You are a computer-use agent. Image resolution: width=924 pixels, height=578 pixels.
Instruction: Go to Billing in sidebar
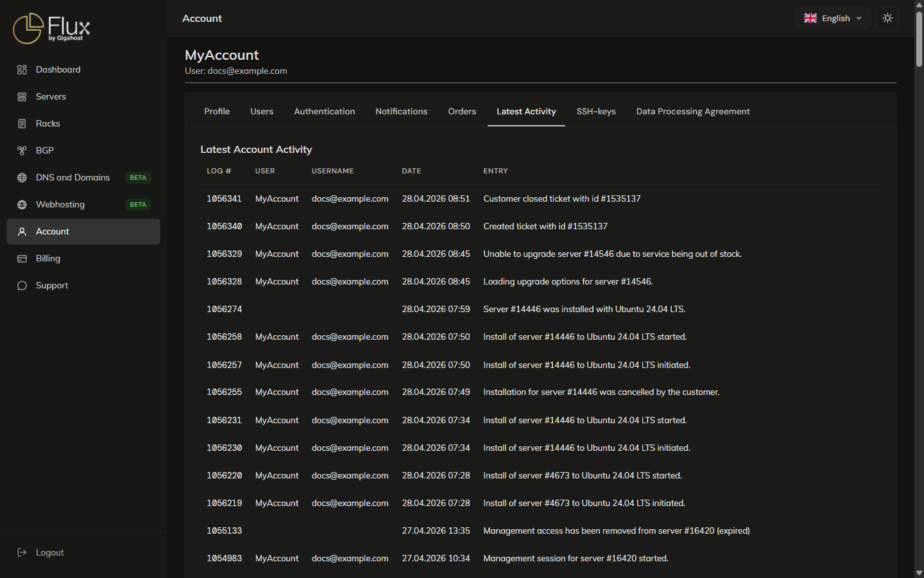83,258
